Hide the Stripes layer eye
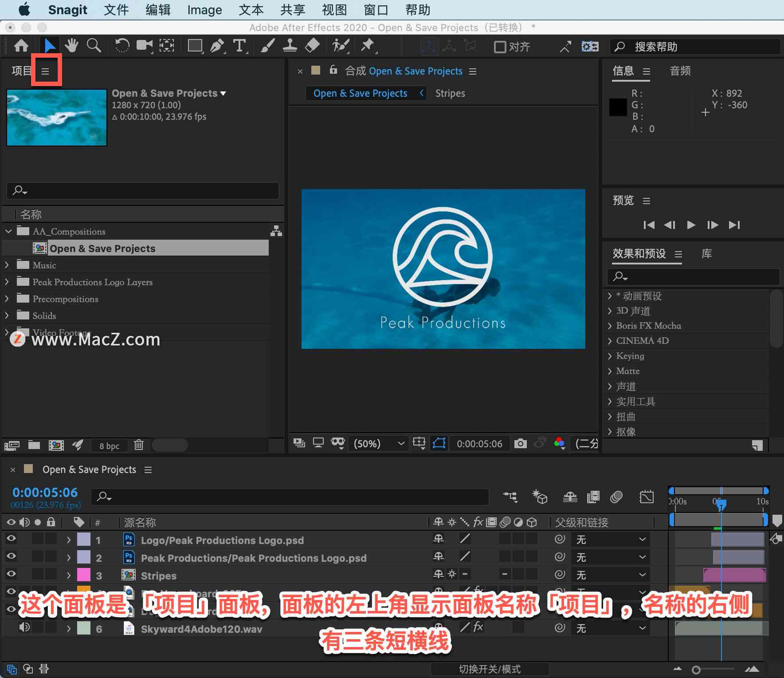This screenshot has width=784, height=678. 12,574
